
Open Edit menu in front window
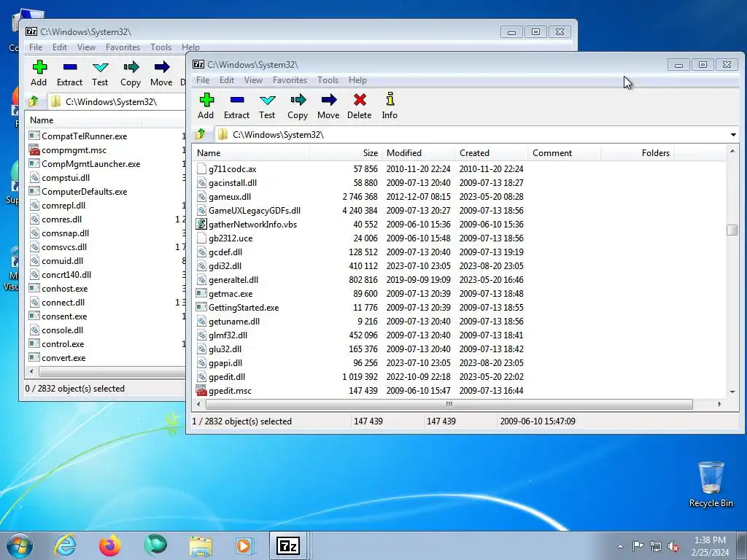pyautogui.click(x=227, y=80)
